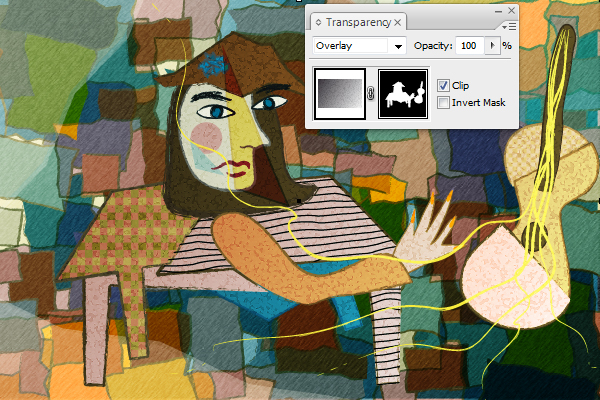The image size is (600, 400).
Task: Open the Opacity slider arrow
Action: 492,46
